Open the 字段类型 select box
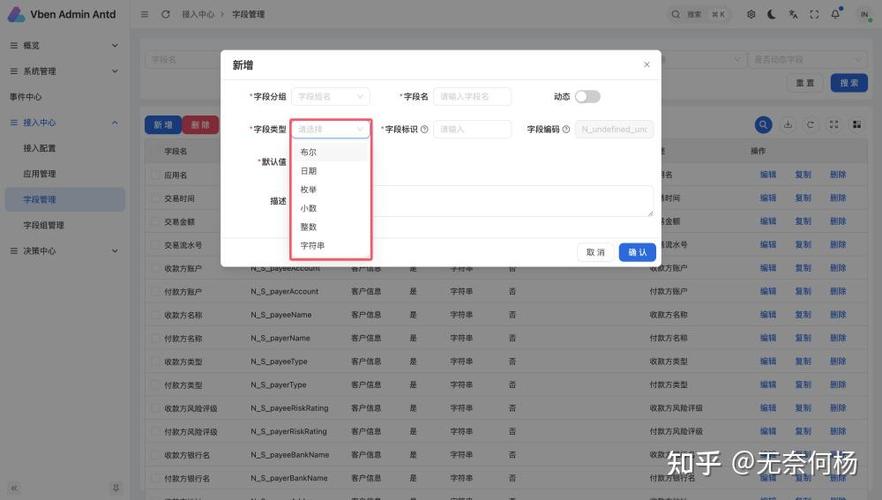The width and height of the screenshot is (882, 500). point(331,129)
